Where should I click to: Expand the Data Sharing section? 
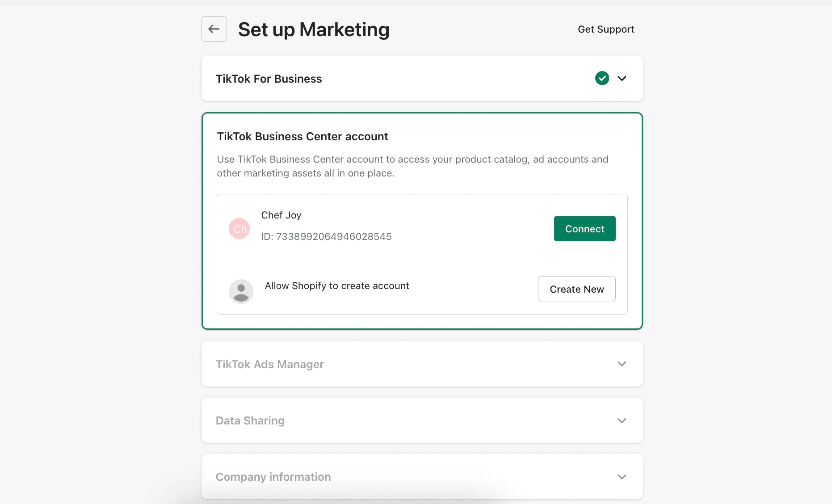[x=622, y=420]
